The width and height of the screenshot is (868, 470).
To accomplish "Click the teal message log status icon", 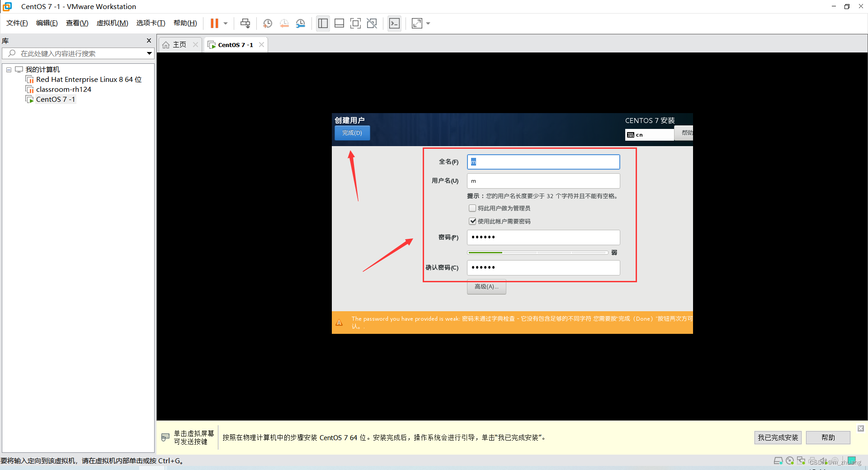I will point(852,461).
